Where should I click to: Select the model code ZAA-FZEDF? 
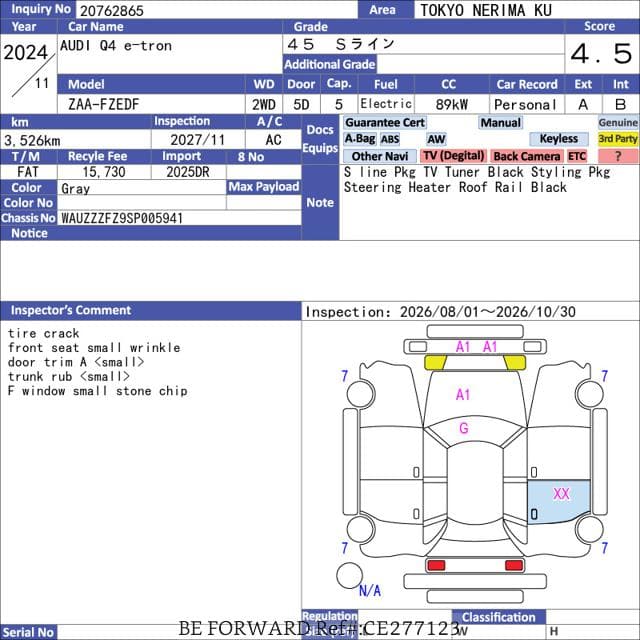click(x=104, y=104)
